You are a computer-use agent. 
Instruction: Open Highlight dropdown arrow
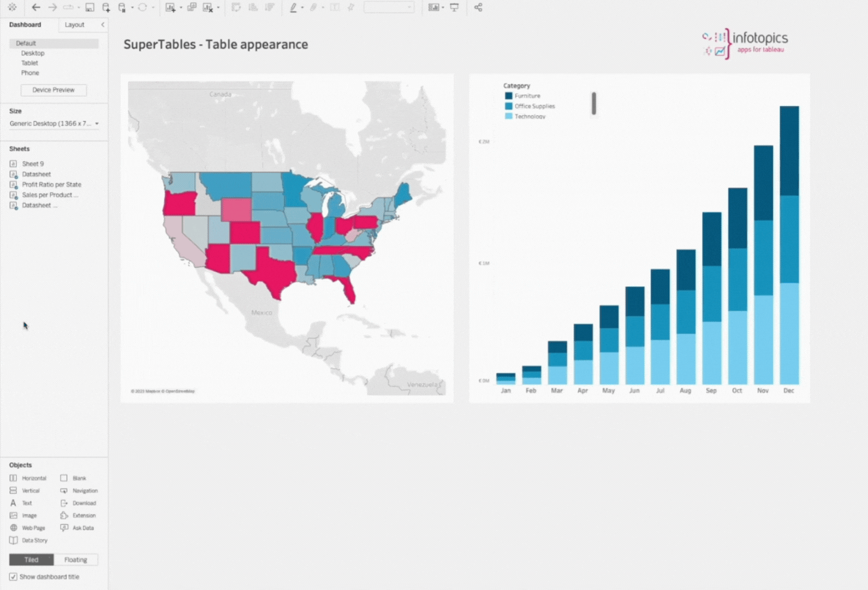coord(302,7)
